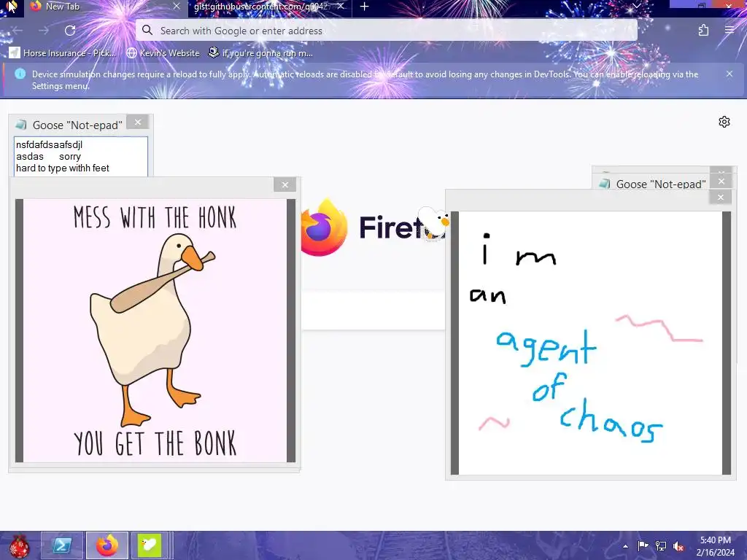Open the network tray icon
Image resolution: width=747 pixels, height=560 pixels.
pyautogui.click(x=661, y=546)
